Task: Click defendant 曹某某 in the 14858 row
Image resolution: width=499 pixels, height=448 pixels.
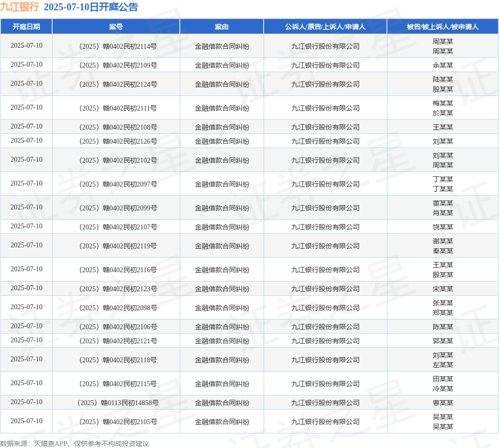Action: (x=442, y=403)
